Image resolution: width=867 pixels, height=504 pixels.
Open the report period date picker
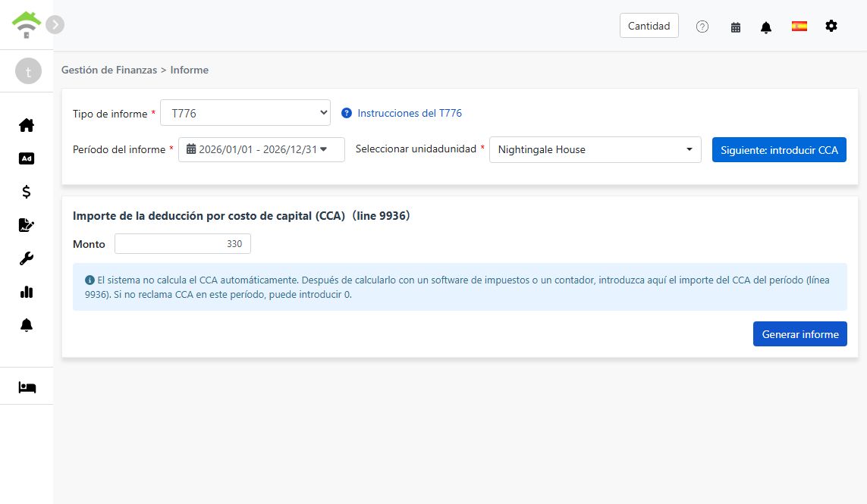click(x=262, y=150)
